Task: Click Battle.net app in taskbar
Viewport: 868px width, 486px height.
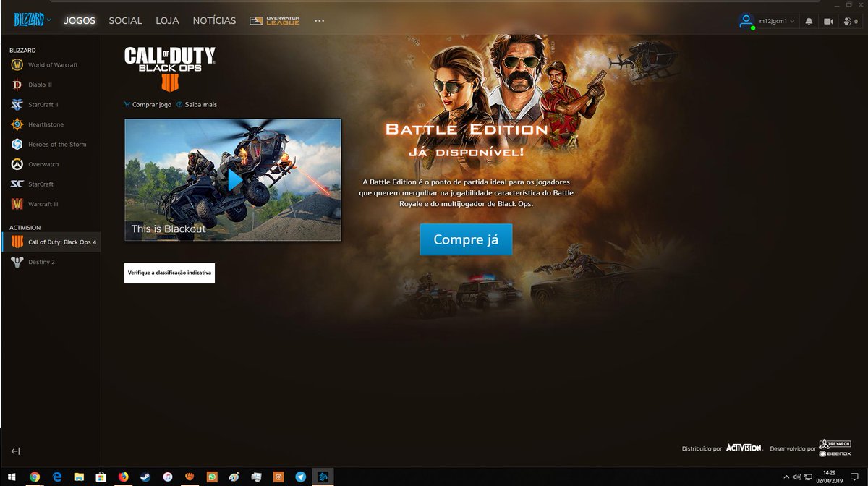Action: [323, 477]
